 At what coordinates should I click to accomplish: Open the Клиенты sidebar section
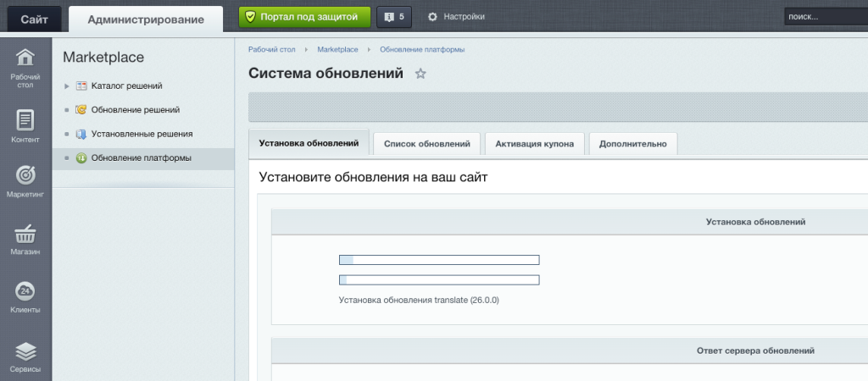pos(25,297)
